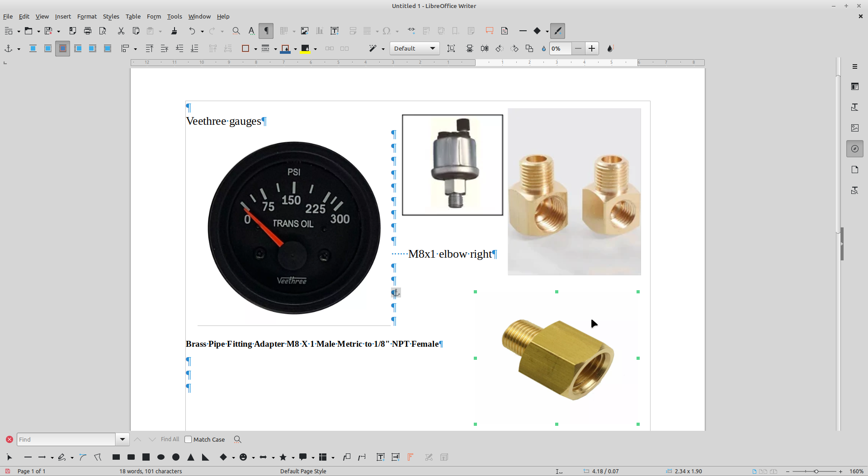
Task: Click inside the Find text field
Action: coord(66,439)
